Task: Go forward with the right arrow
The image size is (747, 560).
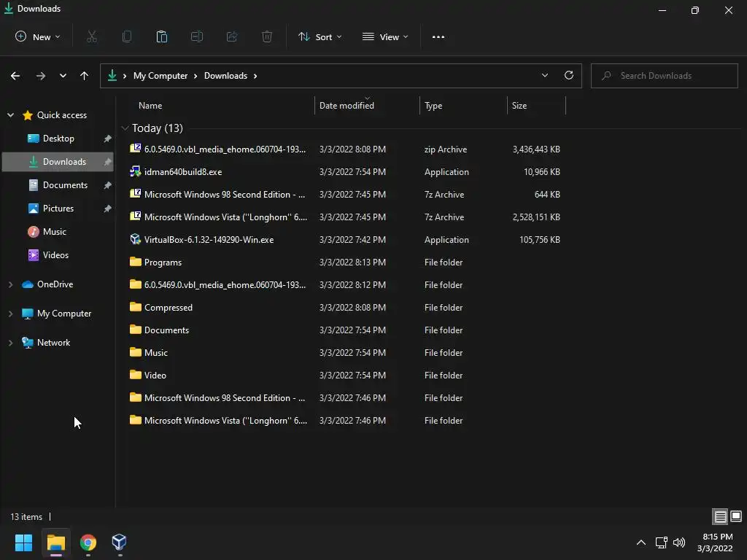Action: [x=41, y=76]
